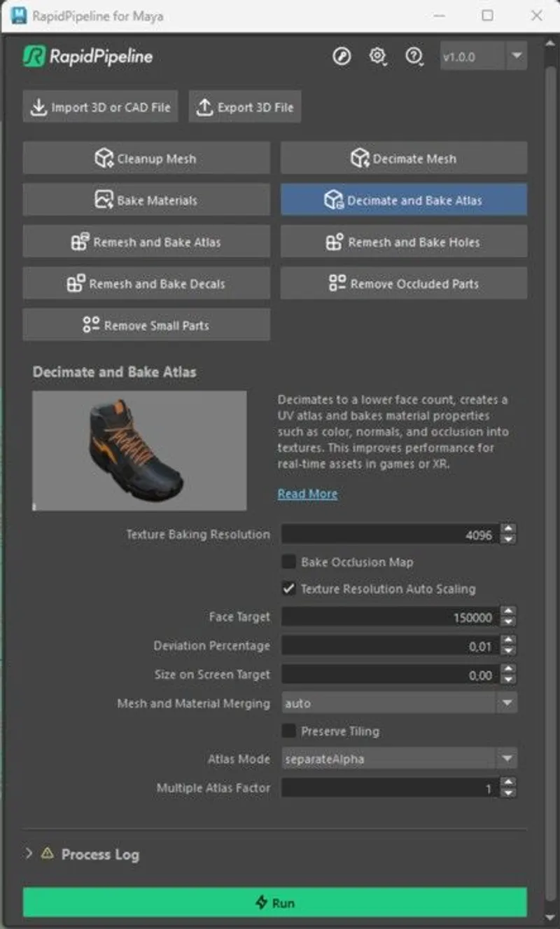The width and height of the screenshot is (560, 929).
Task: Click the help question mark icon
Action: pyautogui.click(x=414, y=57)
